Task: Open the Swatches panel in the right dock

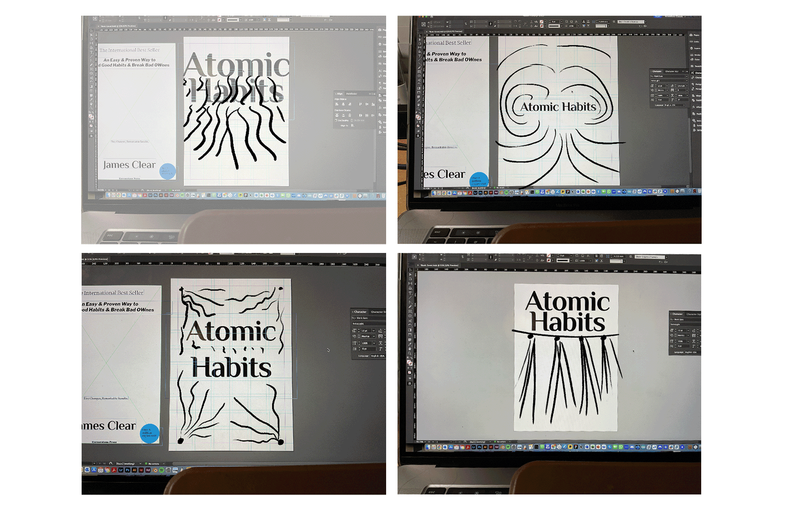Action: pyautogui.click(x=696, y=66)
